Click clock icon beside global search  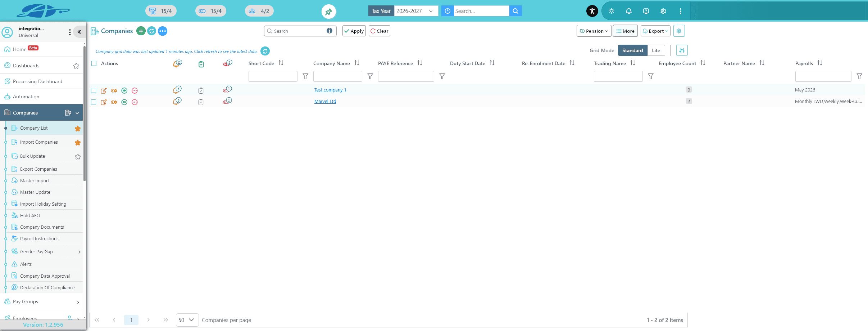coord(447,11)
